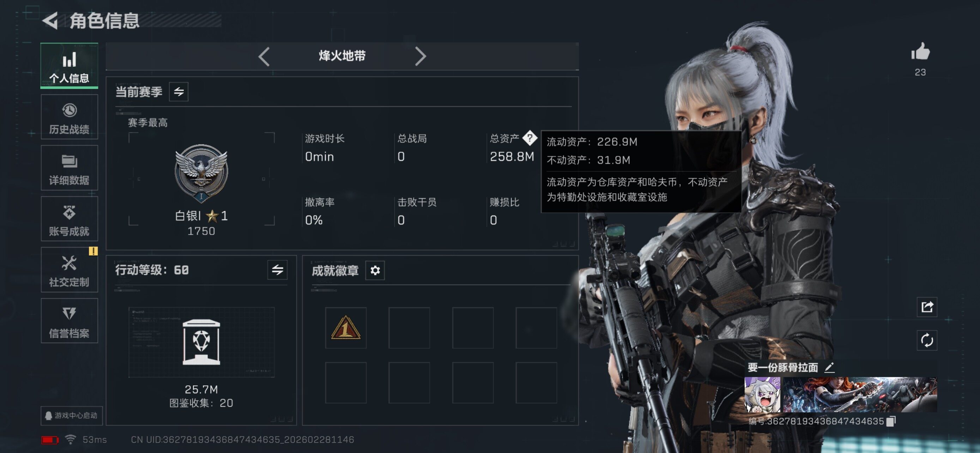
Task: Select the 账号成就 sidebar icon
Action: tap(69, 219)
